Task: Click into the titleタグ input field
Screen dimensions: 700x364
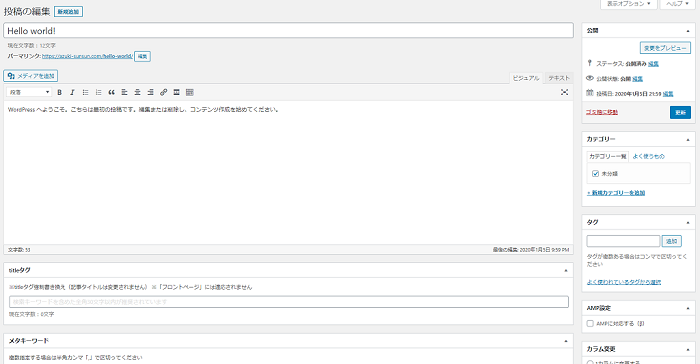Action: 289,302
